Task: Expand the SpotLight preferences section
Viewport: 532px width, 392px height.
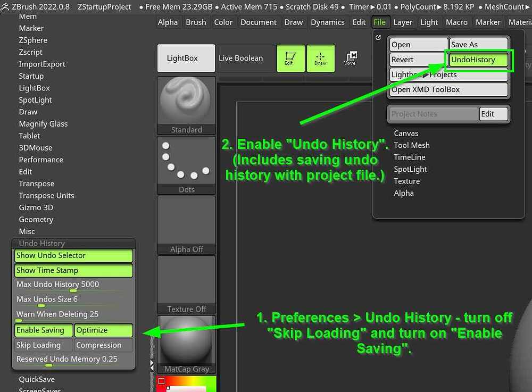Action: coord(35,100)
